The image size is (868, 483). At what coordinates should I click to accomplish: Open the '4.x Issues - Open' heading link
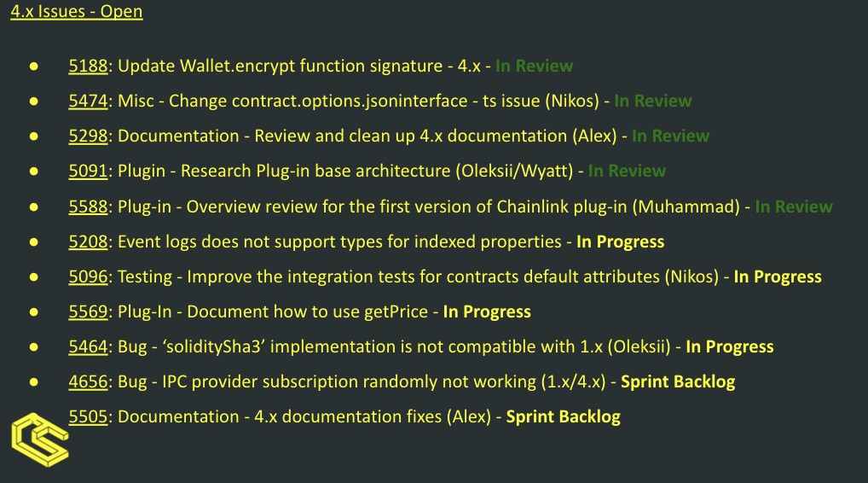(77, 11)
